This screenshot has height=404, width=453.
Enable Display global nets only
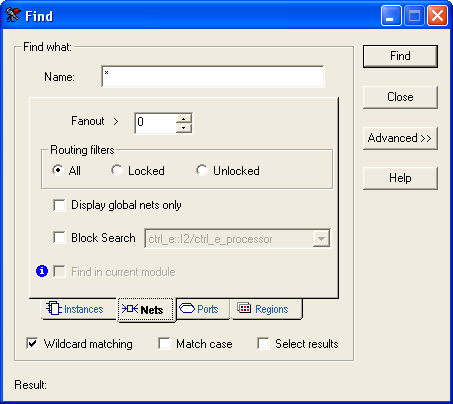(59, 205)
